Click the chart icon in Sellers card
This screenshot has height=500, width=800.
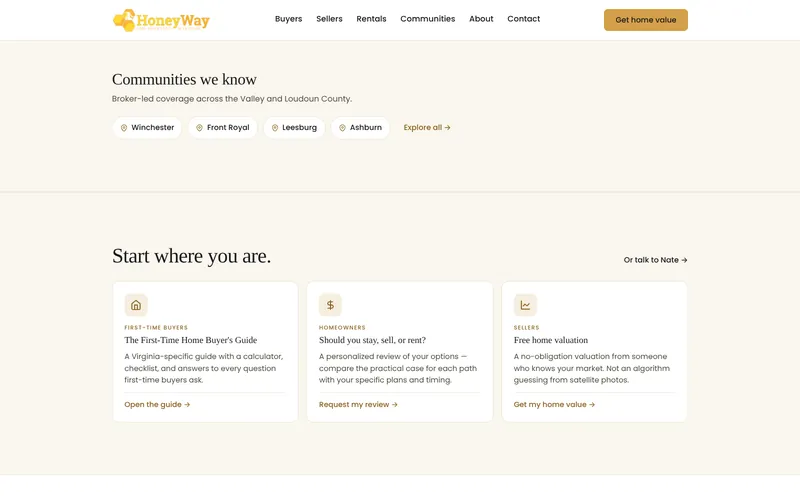point(525,305)
